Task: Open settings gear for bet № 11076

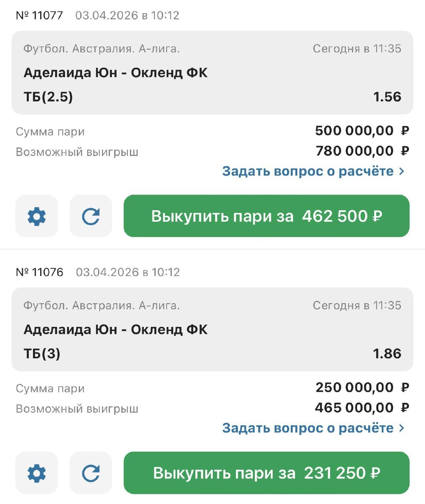Action: click(37, 473)
